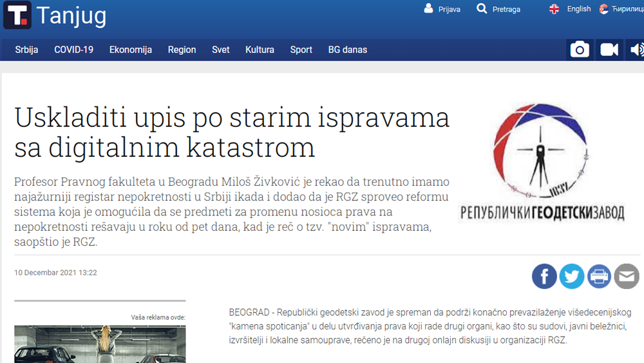
Task: Print the article with printer icon
Action: [x=599, y=276]
